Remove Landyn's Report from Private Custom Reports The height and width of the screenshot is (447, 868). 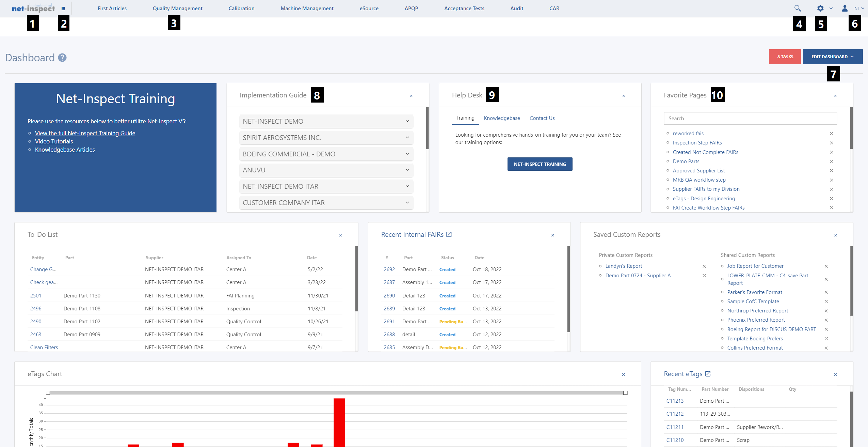pos(704,266)
